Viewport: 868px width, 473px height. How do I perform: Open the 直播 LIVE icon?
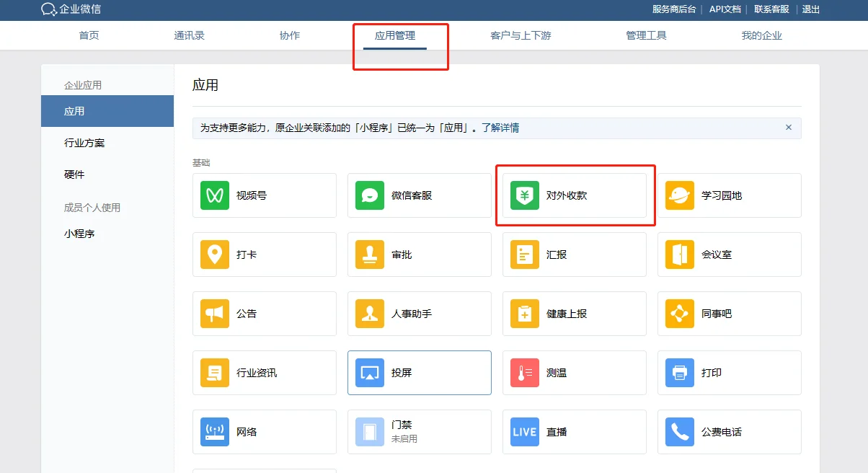(525, 432)
